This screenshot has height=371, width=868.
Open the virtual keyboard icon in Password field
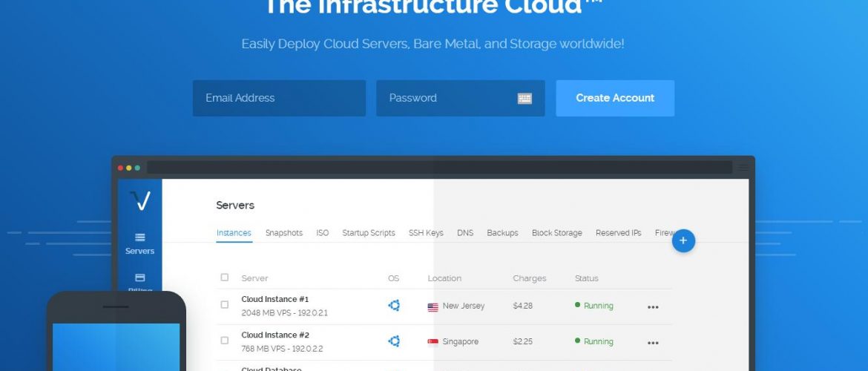[525, 98]
